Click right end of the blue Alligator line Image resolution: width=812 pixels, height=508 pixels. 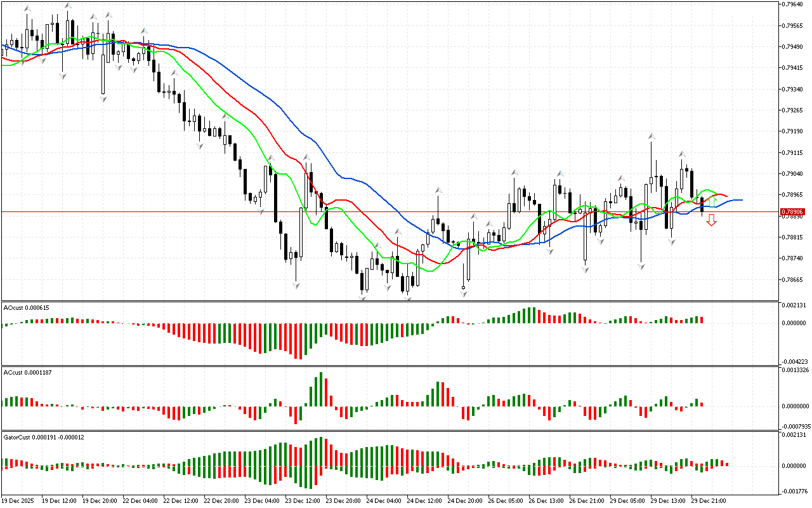pos(741,200)
